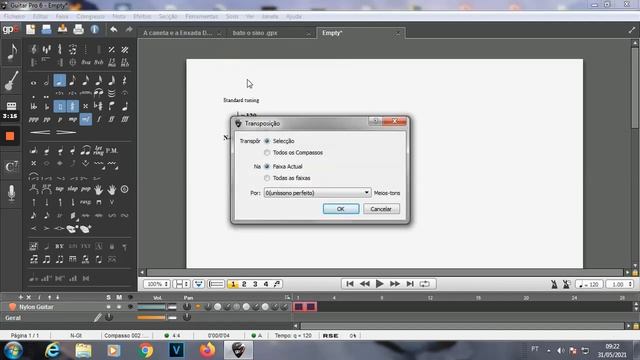Switch to 'bate o sino .gpx' tab
This screenshot has width=640, height=360.
click(255, 33)
